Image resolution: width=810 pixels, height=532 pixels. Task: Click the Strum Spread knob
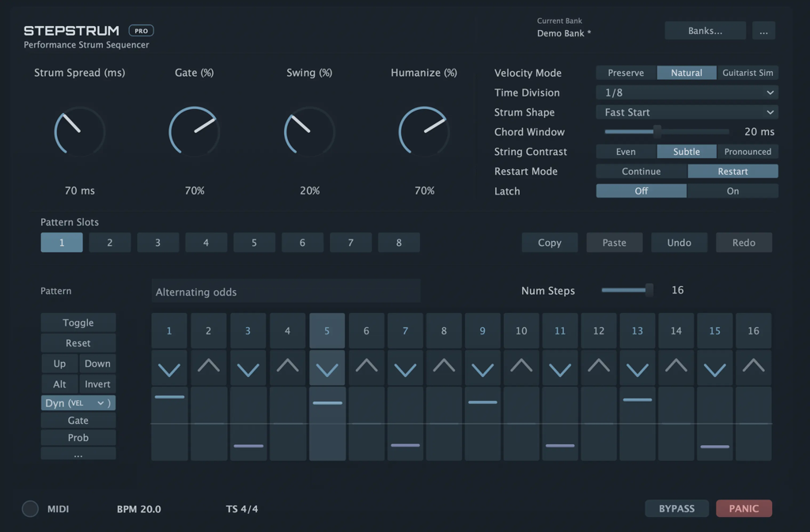pos(80,131)
